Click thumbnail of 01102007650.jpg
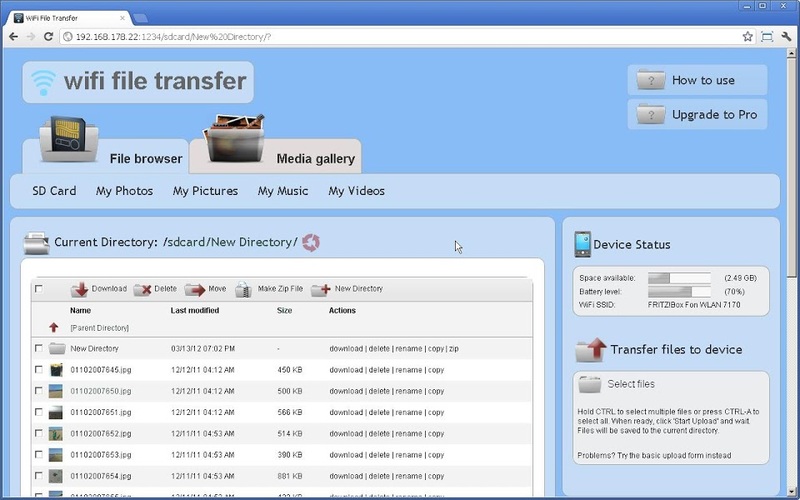 pyautogui.click(x=56, y=391)
